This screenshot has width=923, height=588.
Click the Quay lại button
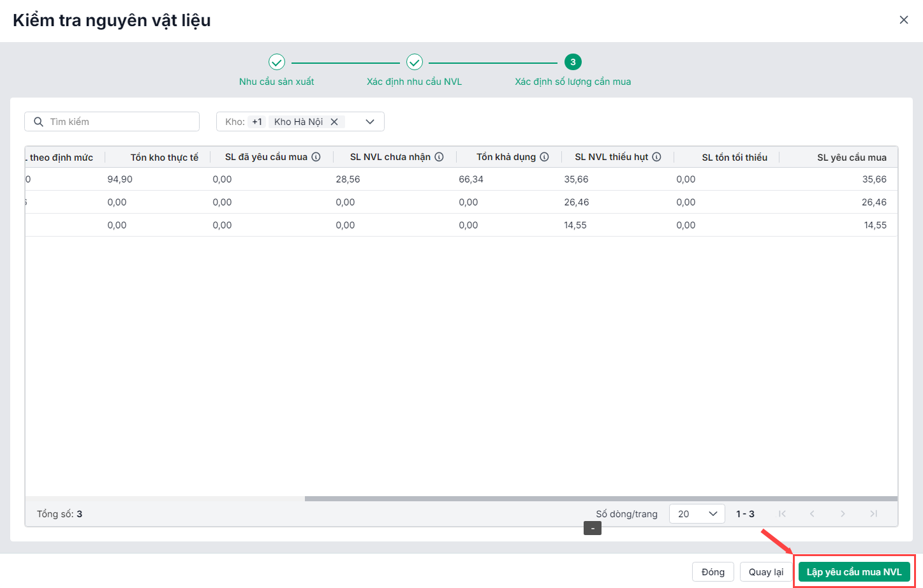pos(765,572)
